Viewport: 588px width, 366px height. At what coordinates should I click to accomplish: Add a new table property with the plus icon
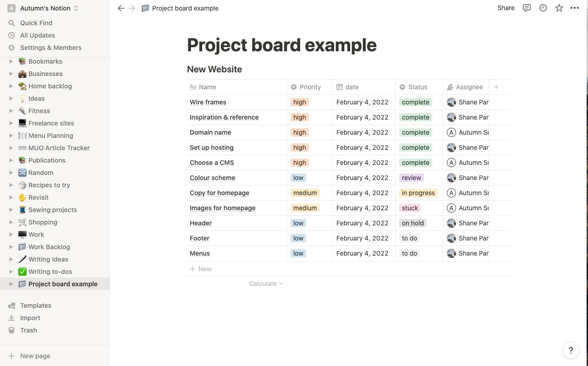pyautogui.click(x=496, y=87)
